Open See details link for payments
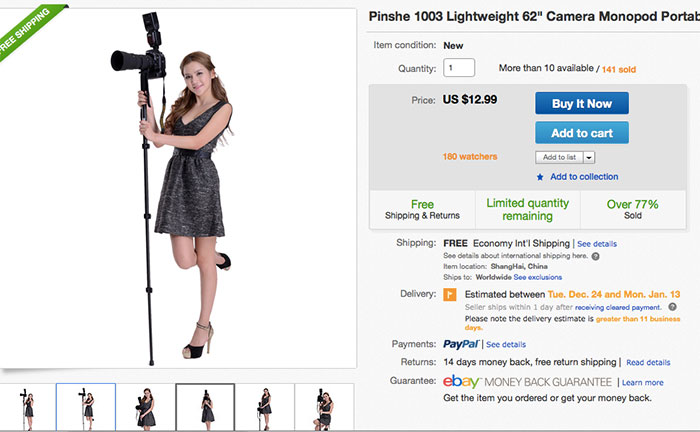 coord(505,344)
